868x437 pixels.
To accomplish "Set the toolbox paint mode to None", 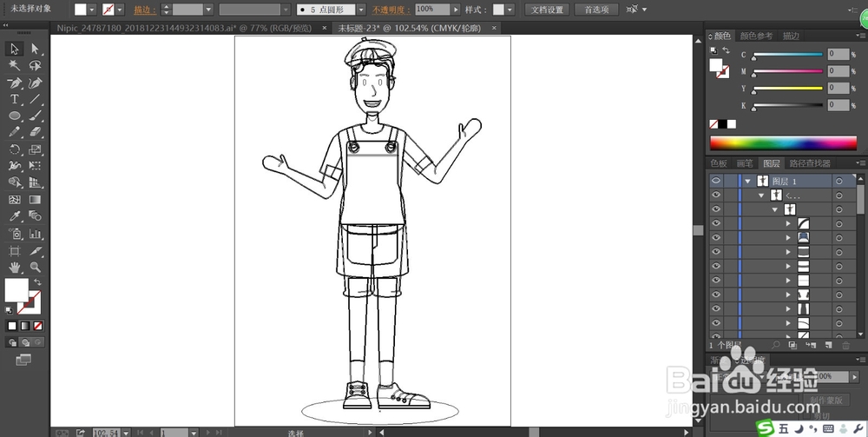I will coord(38,326).
